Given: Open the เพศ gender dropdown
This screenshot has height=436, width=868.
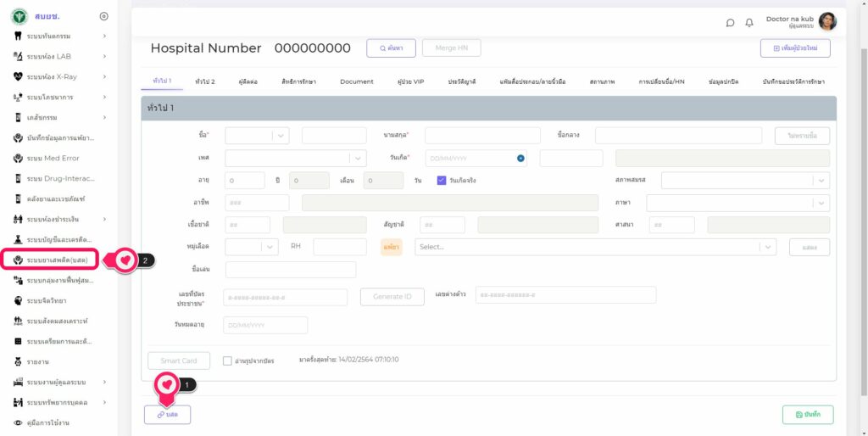Looking at the screenshot, I should (x=296, y=158).
